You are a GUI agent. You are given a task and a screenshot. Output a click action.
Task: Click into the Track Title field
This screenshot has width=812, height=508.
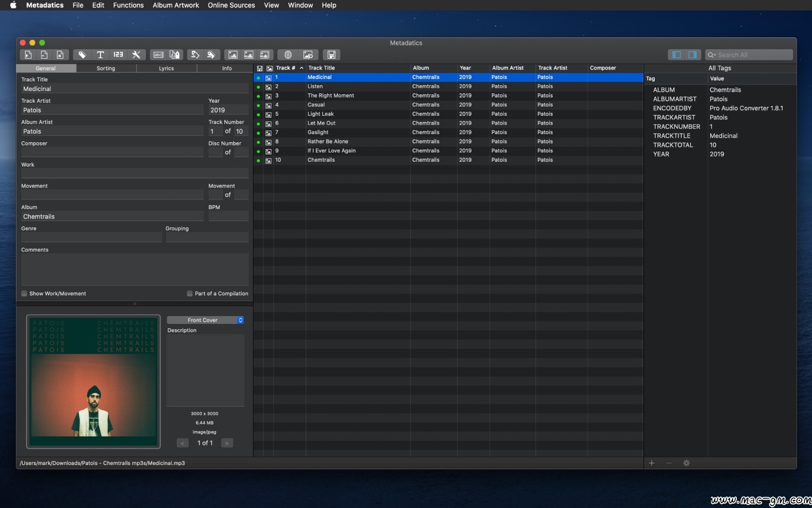tap(135, 89)
